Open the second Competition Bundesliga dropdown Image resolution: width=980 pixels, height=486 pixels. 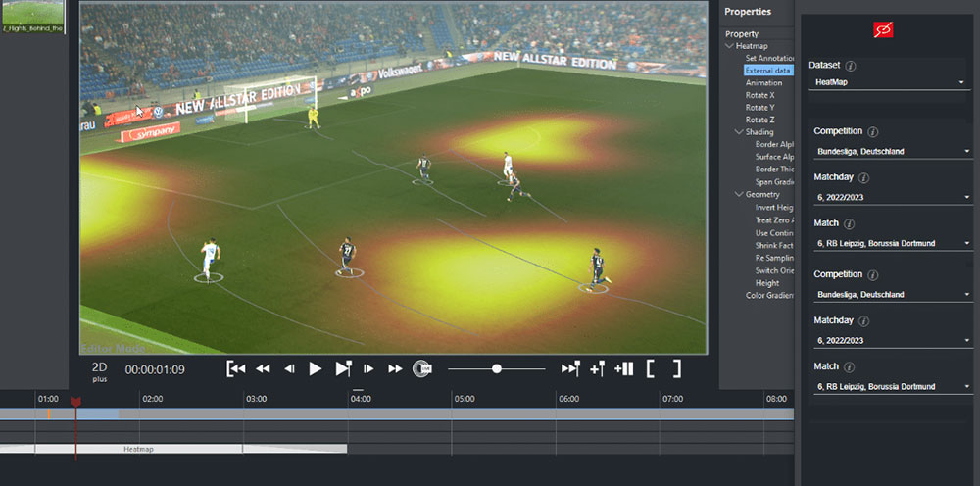click(893, 294)
